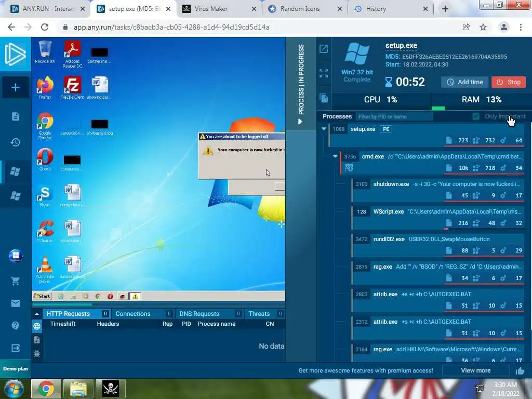This screenshot has height=399, width=532.
Task: Open the help question mark icon
Action: point(15,326)
